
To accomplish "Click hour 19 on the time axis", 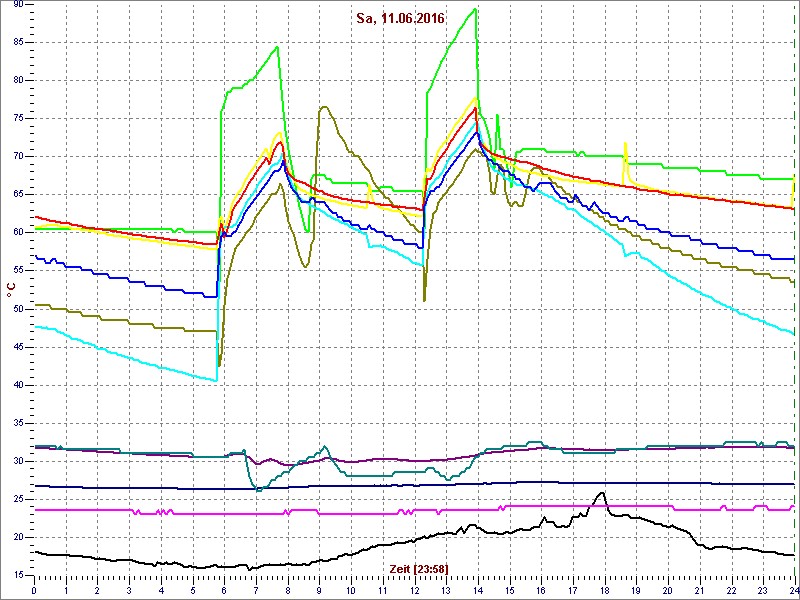I will [636, 588].
